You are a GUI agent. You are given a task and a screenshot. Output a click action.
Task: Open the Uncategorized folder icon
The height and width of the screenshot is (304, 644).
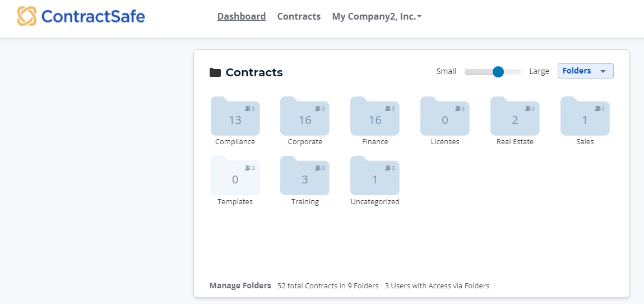pyautogui.click(x=375, y=176)
